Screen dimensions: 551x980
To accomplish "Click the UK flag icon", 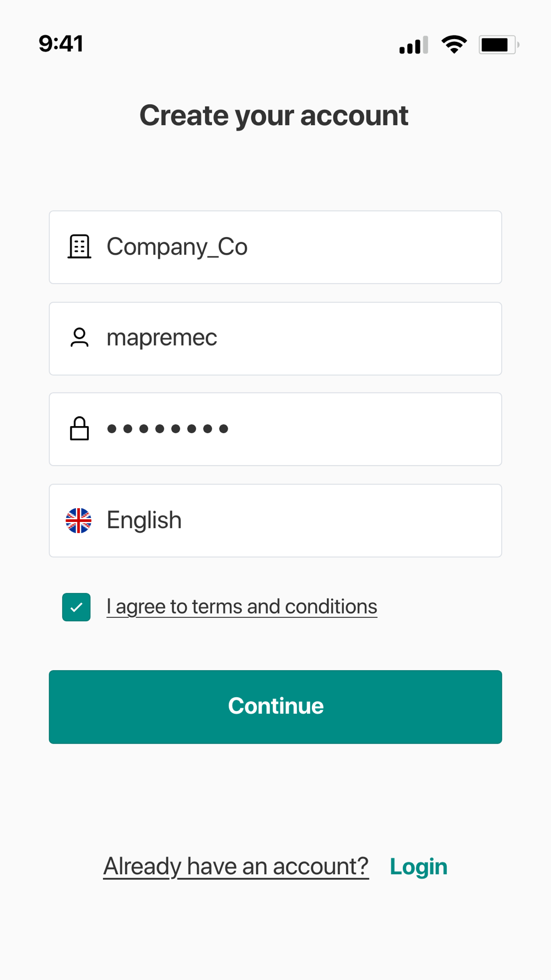I will tap(79, 520).
